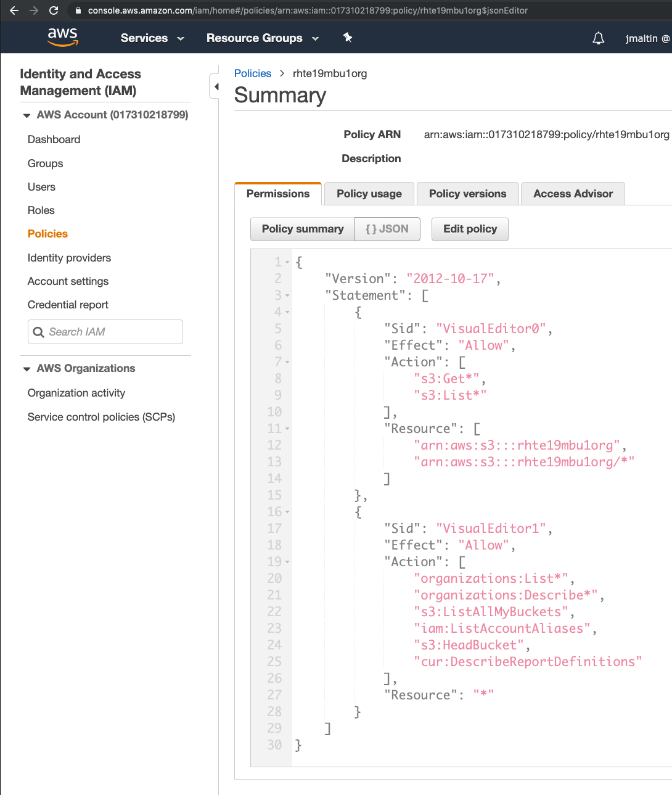Click the Policy ARN value text
Image resolution: width=672 pixels, height=795 pixels.
click(x=546, y=134)
